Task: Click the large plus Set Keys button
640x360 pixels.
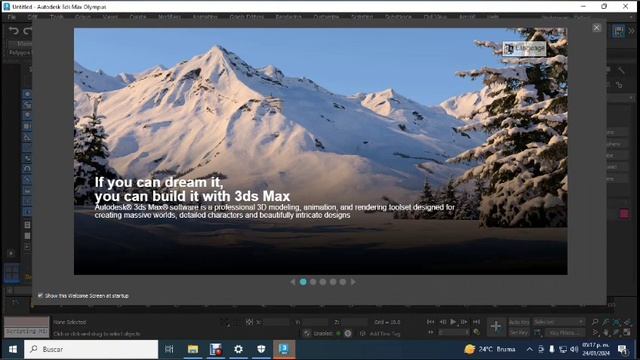Action: pos(496,327)
